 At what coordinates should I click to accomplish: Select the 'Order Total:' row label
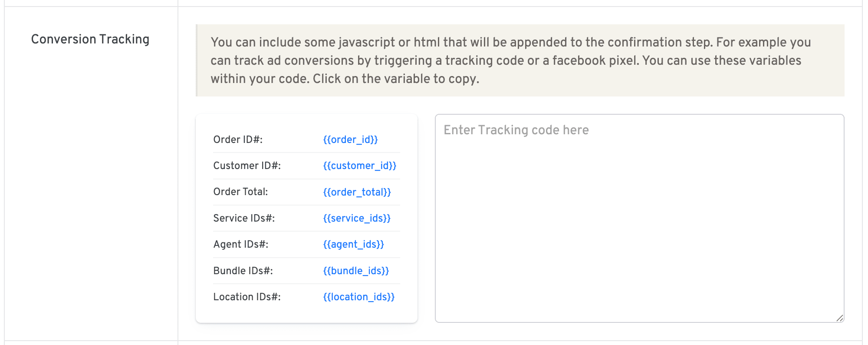[240, 192]
